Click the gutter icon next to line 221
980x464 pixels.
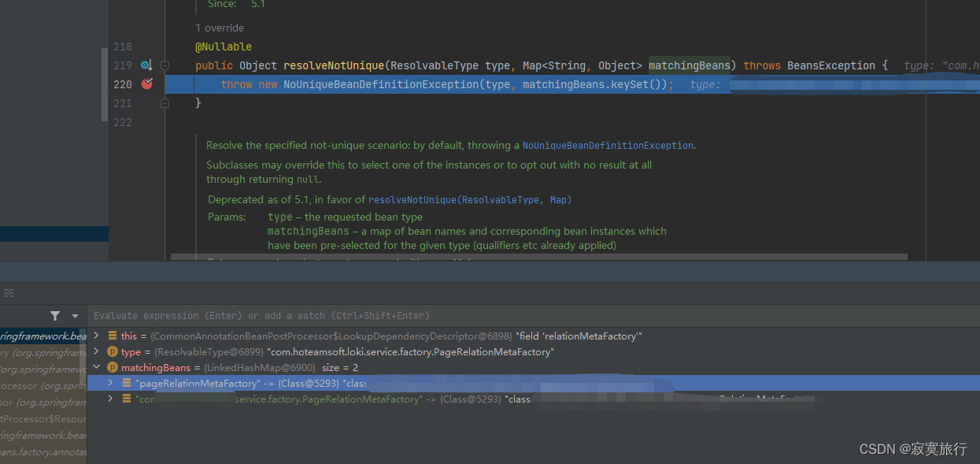pyautogui.click(x=164, y=102)
